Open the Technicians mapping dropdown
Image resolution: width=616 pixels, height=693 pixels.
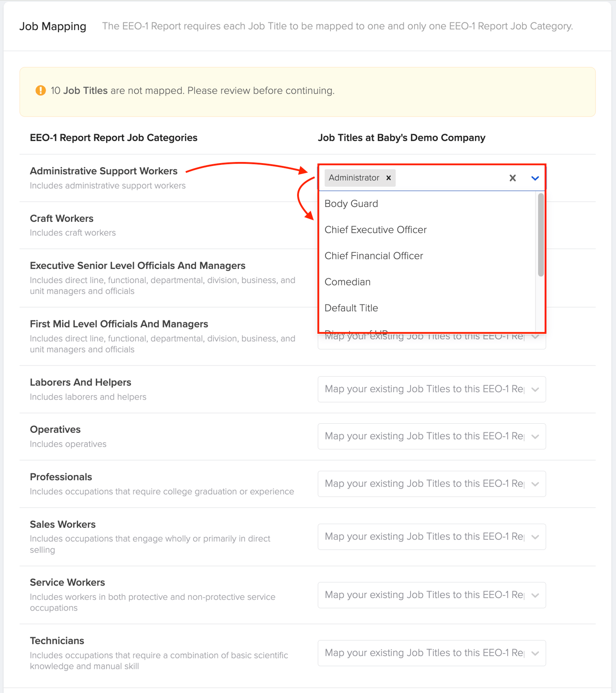tap(431, 653)
